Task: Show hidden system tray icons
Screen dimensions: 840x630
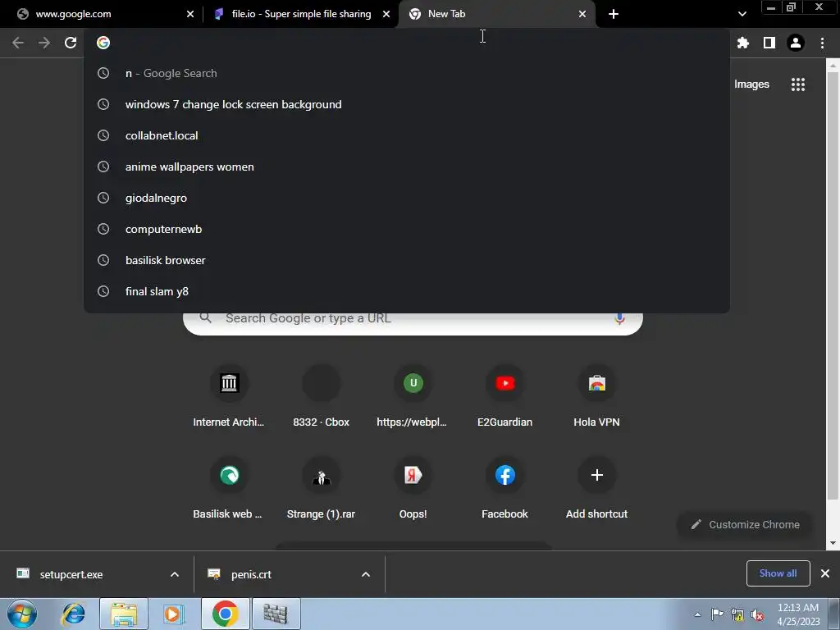Action: tap(697, 614)
